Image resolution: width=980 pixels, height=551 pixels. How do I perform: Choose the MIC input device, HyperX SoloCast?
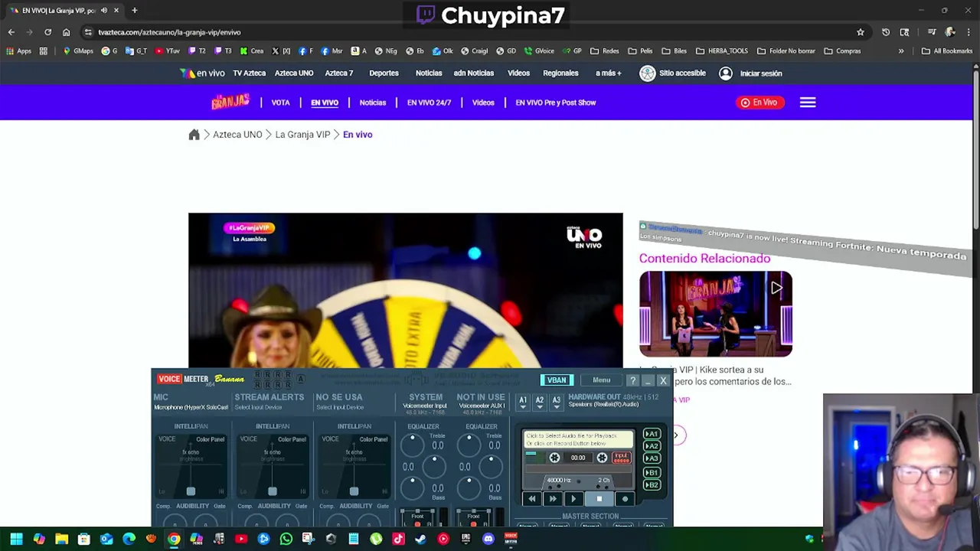click(191, 407)
